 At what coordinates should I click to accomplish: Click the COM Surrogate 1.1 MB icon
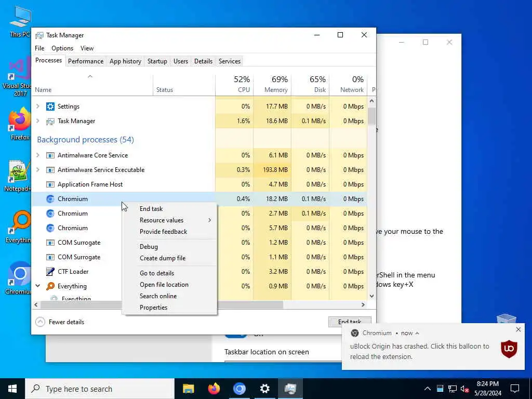(50, 257)
